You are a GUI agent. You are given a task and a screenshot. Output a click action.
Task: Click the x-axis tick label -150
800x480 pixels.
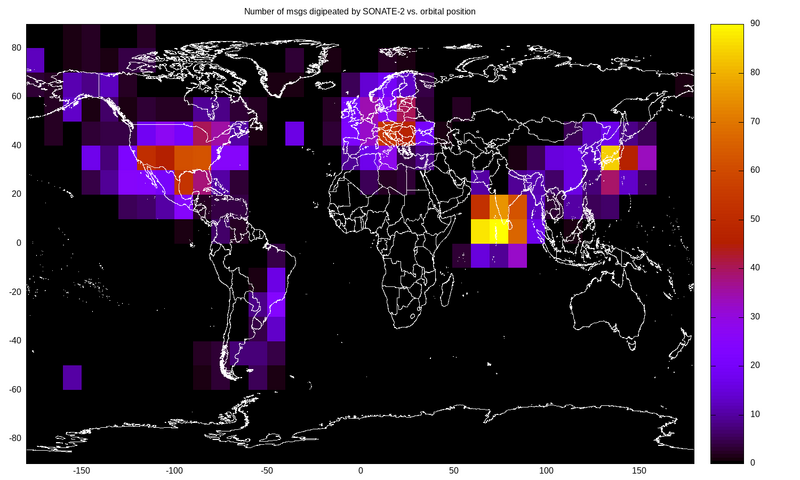click(82, 470)
